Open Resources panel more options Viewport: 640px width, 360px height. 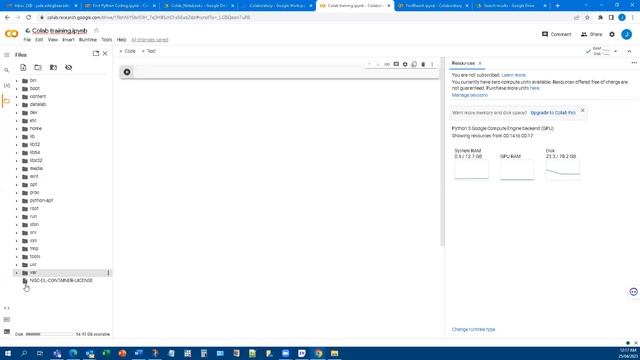[634, 63]
